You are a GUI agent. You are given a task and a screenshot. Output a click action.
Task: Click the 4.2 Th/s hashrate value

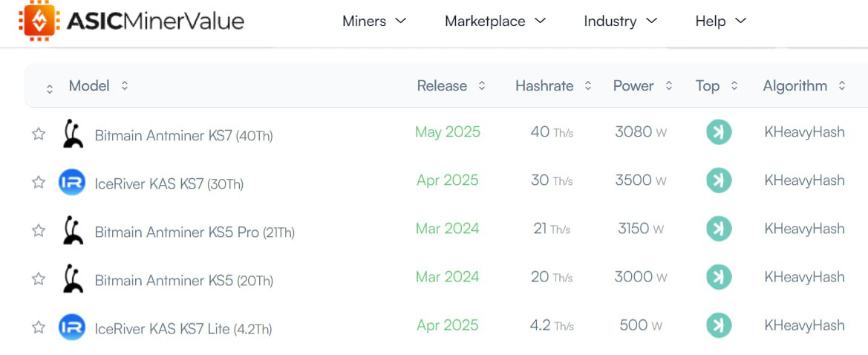pyautogui.click(x=552, y=325)
